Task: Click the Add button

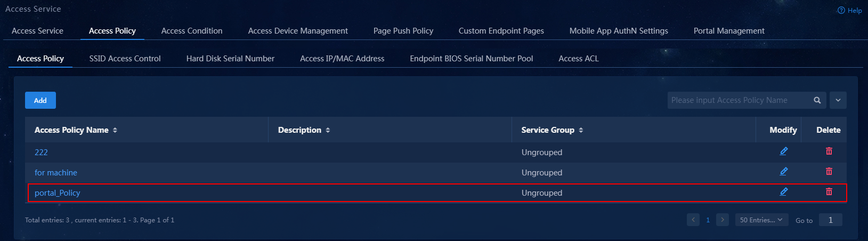Action: [x=40, y=100]
